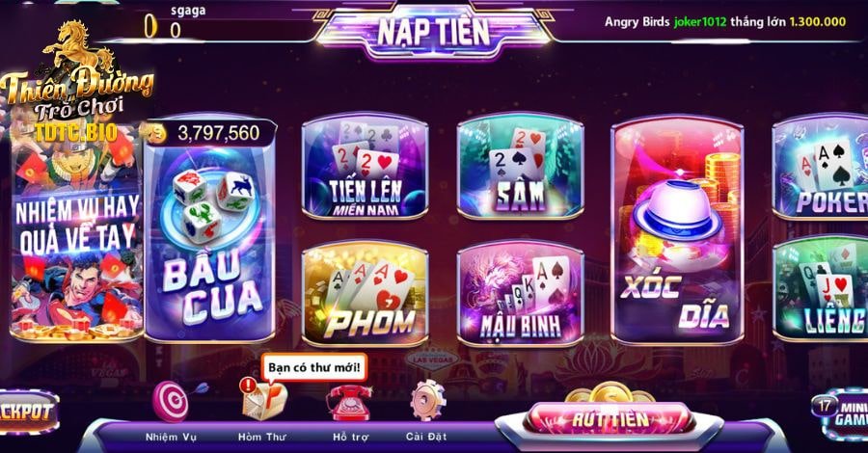Screen dimensions: 868x453
Task: Select the Sâm card game tile
Action: coord(521,167)
